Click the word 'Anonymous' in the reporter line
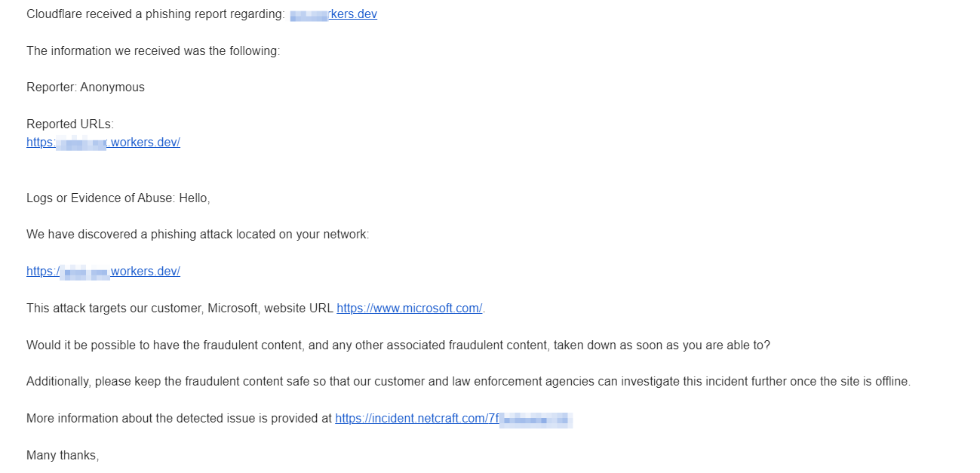Viewport: 980px width, 473px height. (112, 88)
